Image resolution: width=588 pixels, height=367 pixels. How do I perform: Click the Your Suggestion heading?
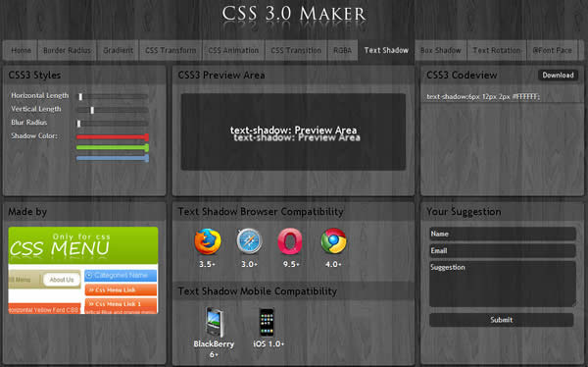[464, 212]
